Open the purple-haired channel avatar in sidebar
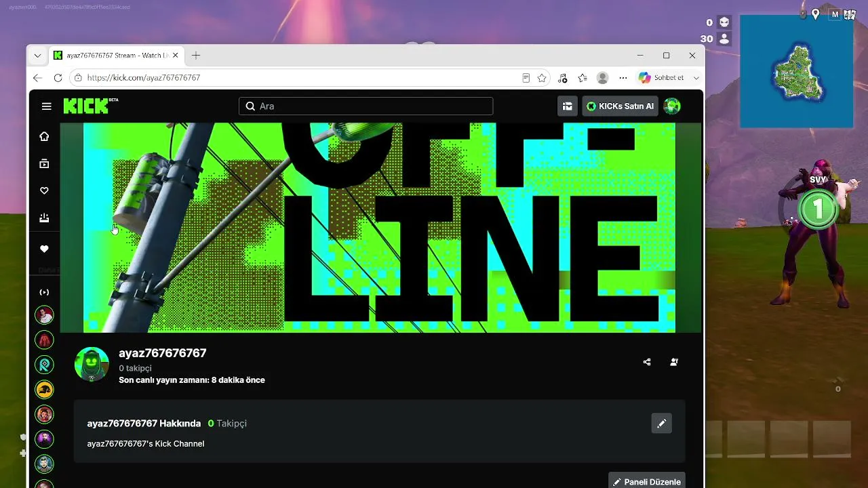 44,439
